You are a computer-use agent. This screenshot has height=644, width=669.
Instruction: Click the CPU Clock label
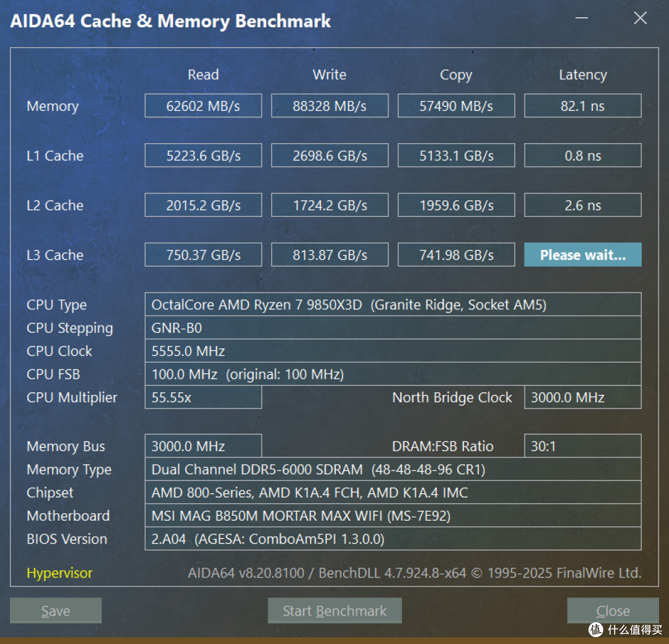point(59,351)
